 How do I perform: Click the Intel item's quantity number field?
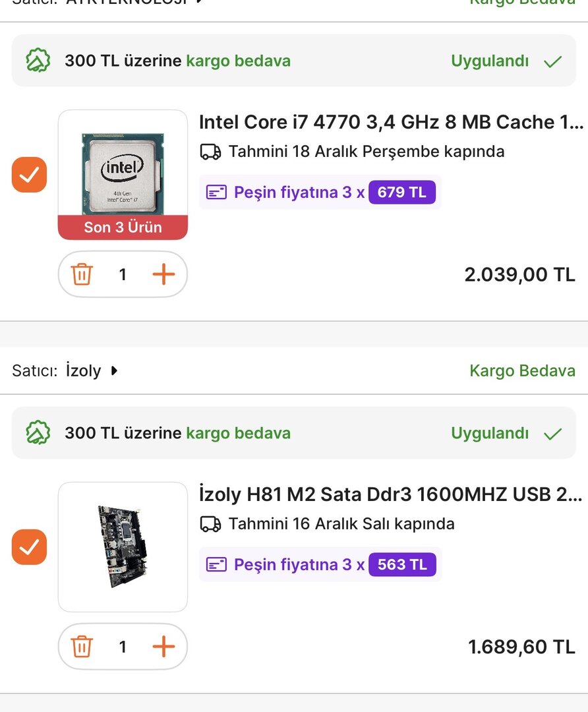click(123, 274)
